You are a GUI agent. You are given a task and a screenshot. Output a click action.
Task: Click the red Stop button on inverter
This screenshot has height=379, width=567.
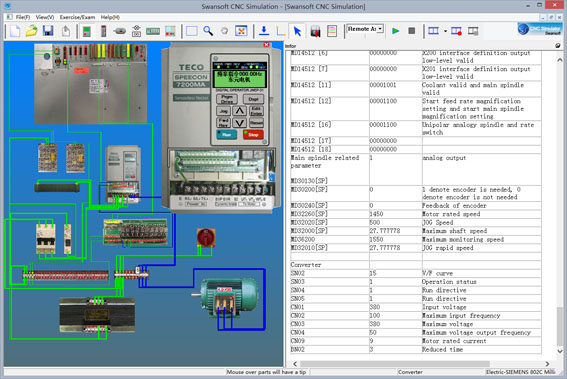[x=253, y=135]
